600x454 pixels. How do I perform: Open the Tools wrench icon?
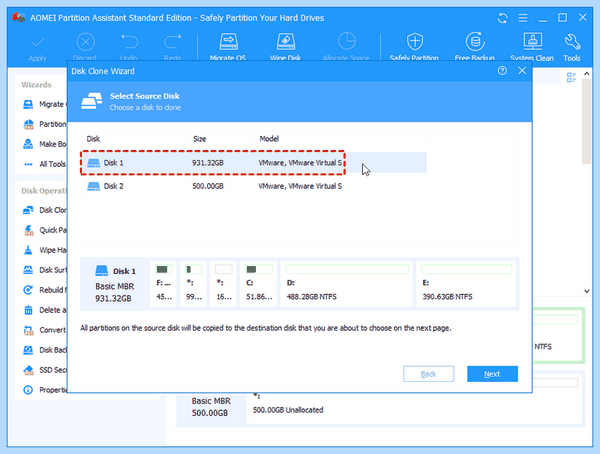572,42
